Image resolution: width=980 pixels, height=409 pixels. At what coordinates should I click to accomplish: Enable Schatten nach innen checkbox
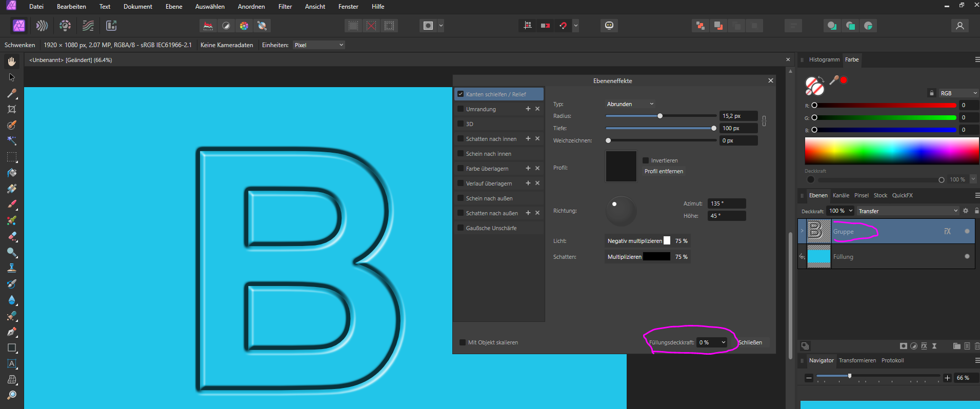pos(461,139)
